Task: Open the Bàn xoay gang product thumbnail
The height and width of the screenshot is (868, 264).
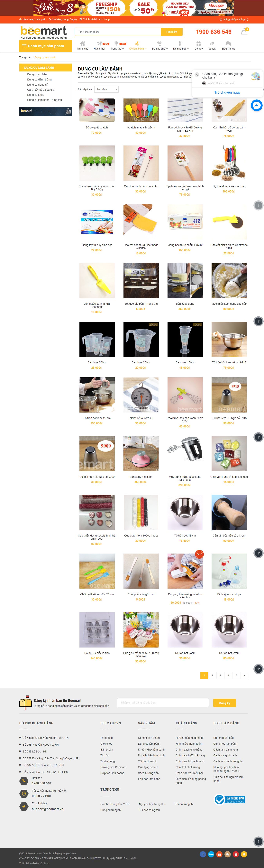Action: [185, 281]
